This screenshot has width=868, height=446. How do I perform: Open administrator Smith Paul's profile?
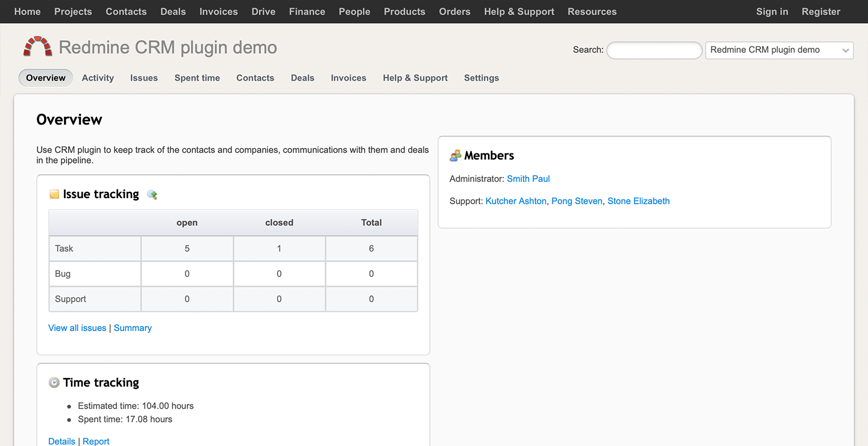528,179
